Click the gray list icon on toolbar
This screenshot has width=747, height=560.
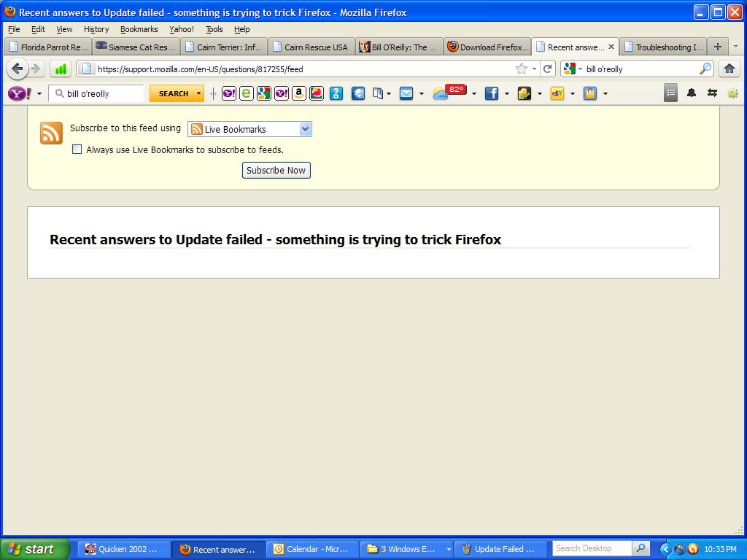click(671, 93)
